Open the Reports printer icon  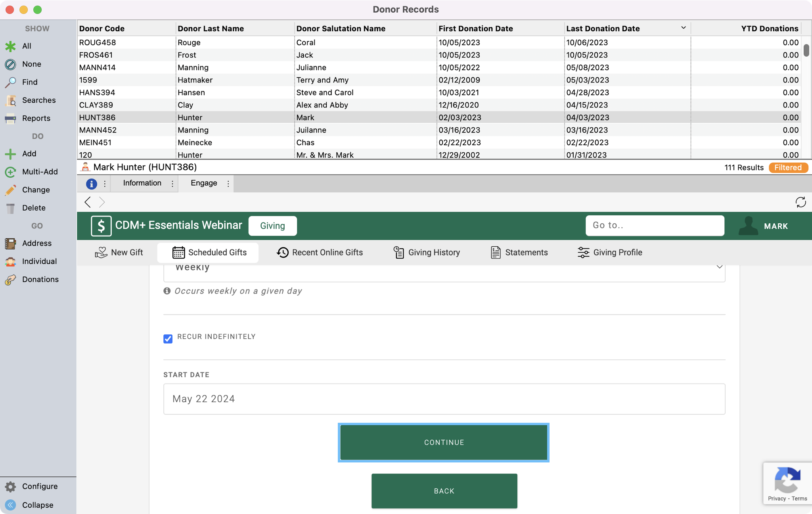[10, 118]
